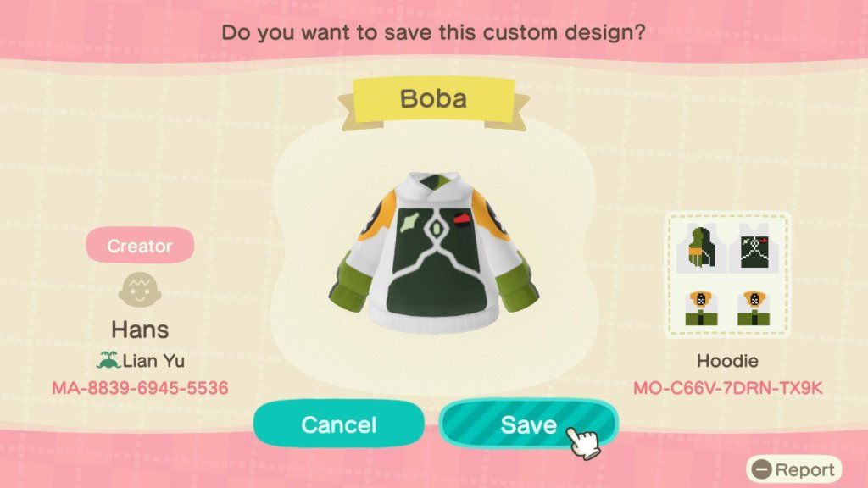868x488 pixels.
Task: Click the island palm tree icon
Action: pos(108,360)
